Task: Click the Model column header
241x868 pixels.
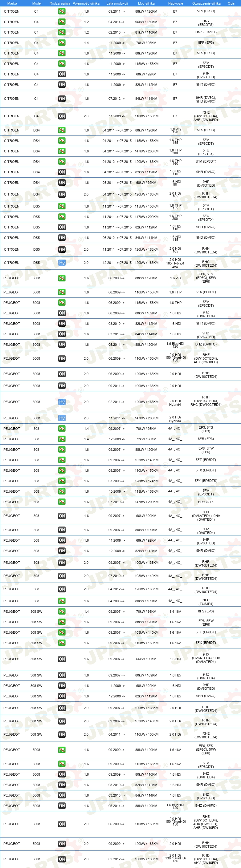Action: (37, 3)
